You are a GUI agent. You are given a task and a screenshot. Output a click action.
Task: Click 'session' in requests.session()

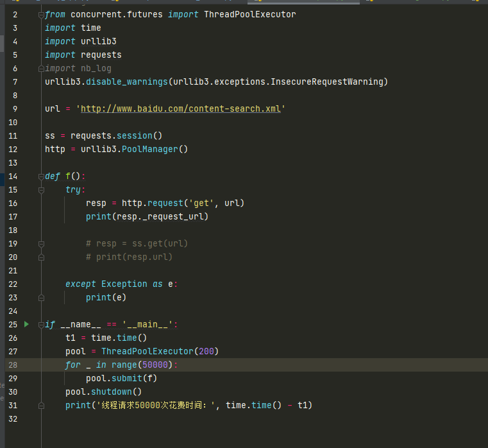coord(135,136)
